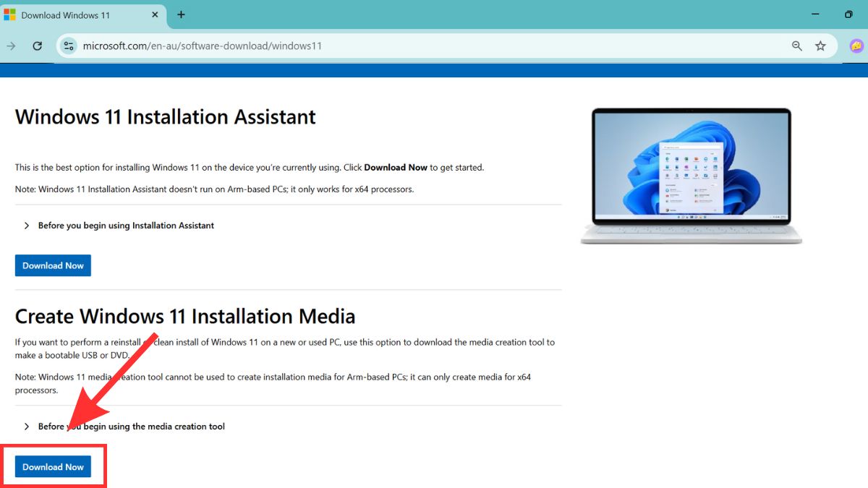Click inside the address bar URL field

coord(217,45)
